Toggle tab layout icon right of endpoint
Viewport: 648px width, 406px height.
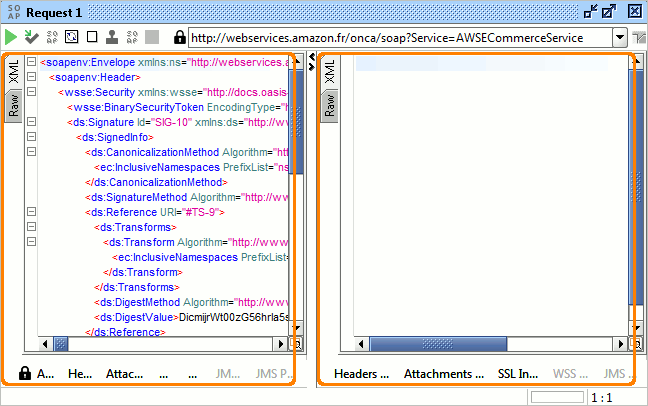639,38
